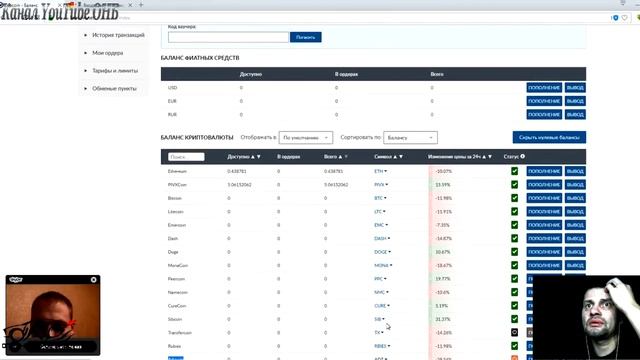Toggle the Emercoin status checkbox

pos(514,225)
